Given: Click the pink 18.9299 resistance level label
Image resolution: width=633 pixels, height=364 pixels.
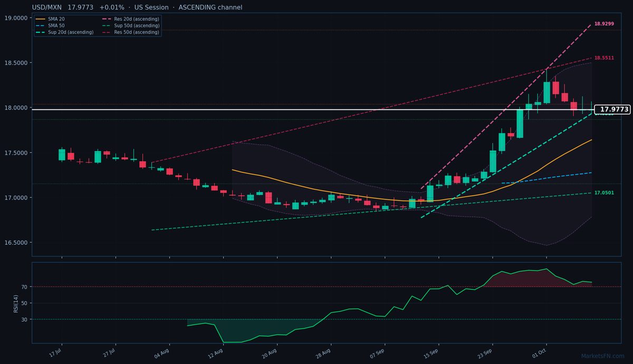Looking at the screenshot, I should (604, 24).
